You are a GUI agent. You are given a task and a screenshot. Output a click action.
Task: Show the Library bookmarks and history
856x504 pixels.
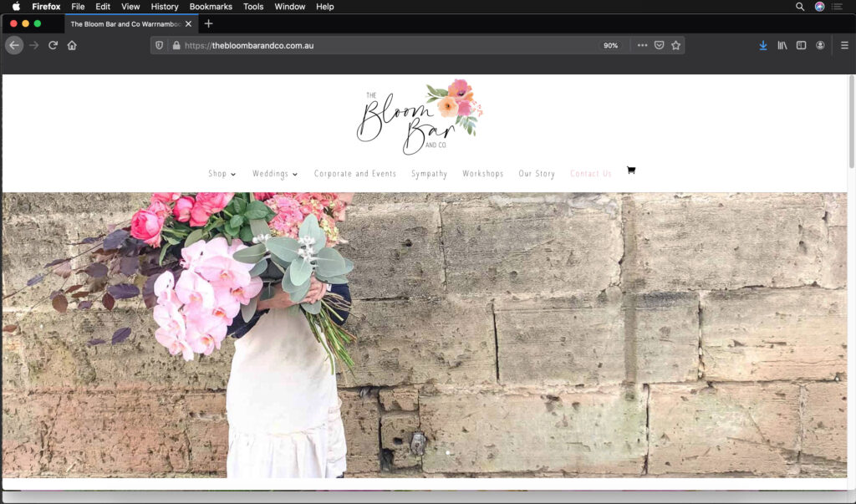coord(782,45)
